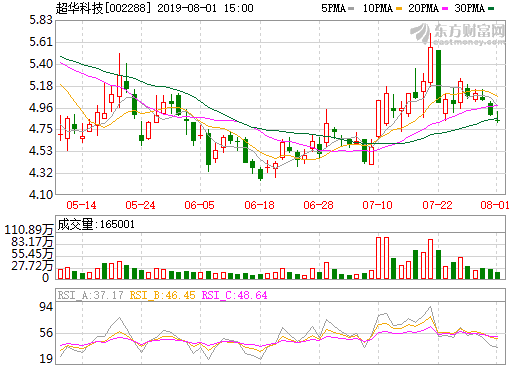Click the stock title 超华科技[002288]
Screen dimensions: 520x365
pos(101,8)
